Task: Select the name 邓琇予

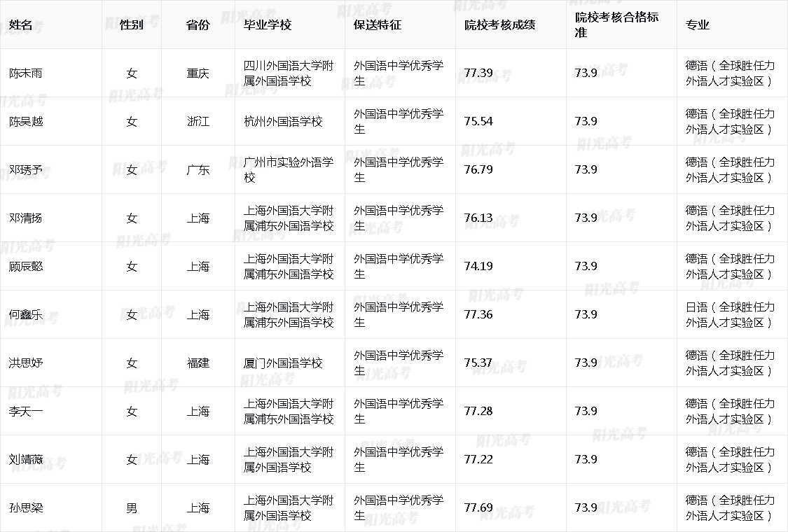Action: click(x=26, y=170)
